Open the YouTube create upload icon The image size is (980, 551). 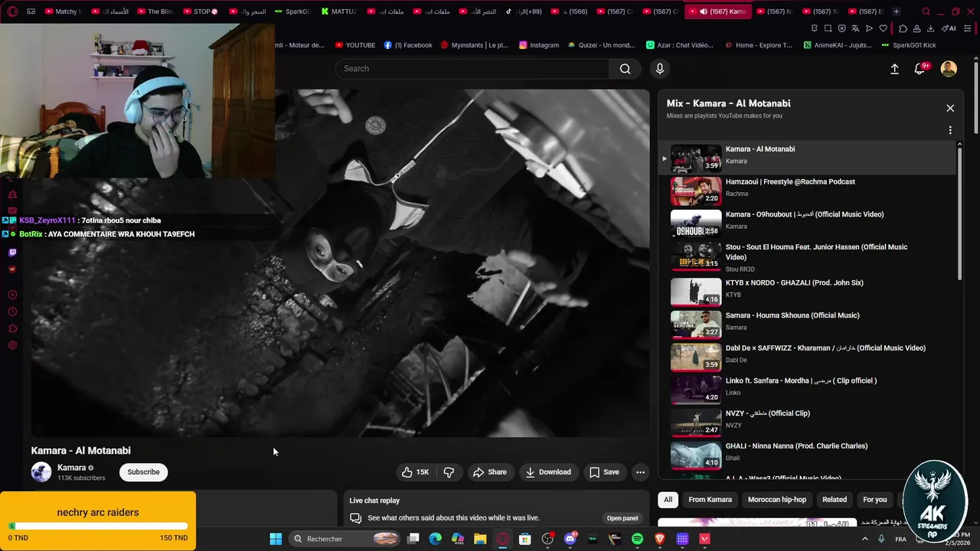pyautogui.click(x=894, y=69)
